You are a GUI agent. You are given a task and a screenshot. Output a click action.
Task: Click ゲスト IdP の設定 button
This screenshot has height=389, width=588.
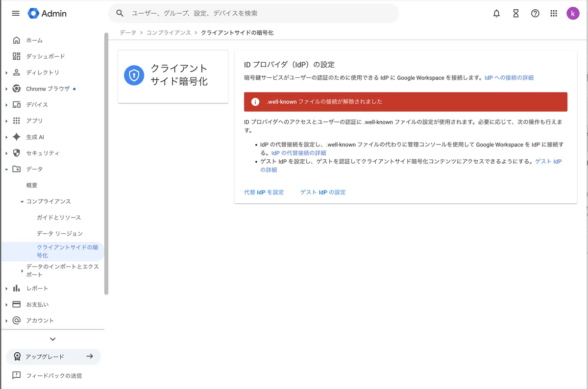(x=323, y=193)
